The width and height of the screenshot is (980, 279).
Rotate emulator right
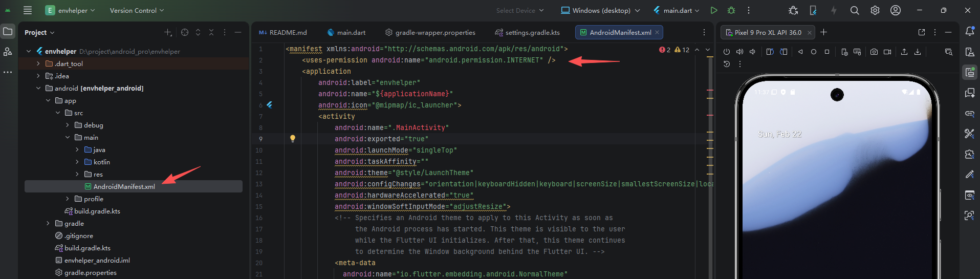pos(783,52)
